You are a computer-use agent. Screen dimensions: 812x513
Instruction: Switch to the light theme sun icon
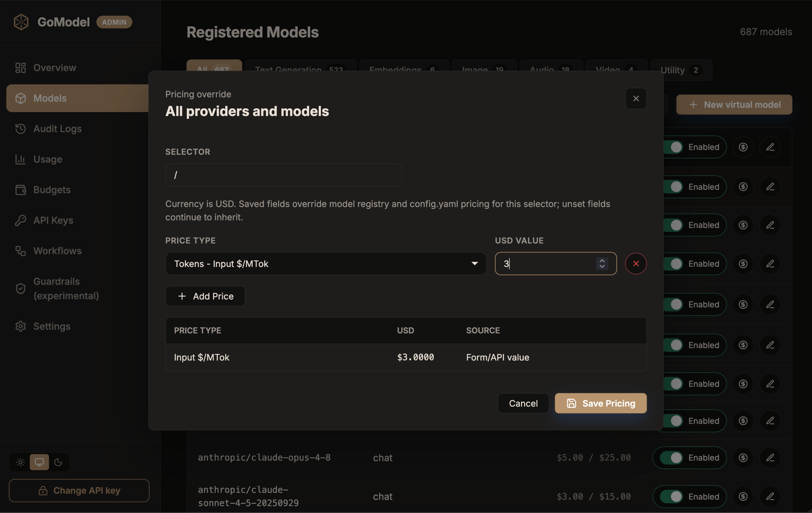(20, 462)
